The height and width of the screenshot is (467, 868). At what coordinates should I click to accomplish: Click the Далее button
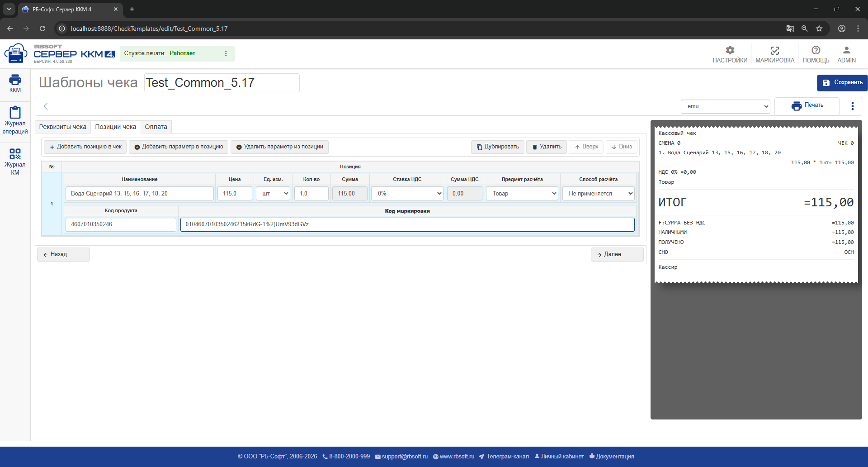click(617, 254)
